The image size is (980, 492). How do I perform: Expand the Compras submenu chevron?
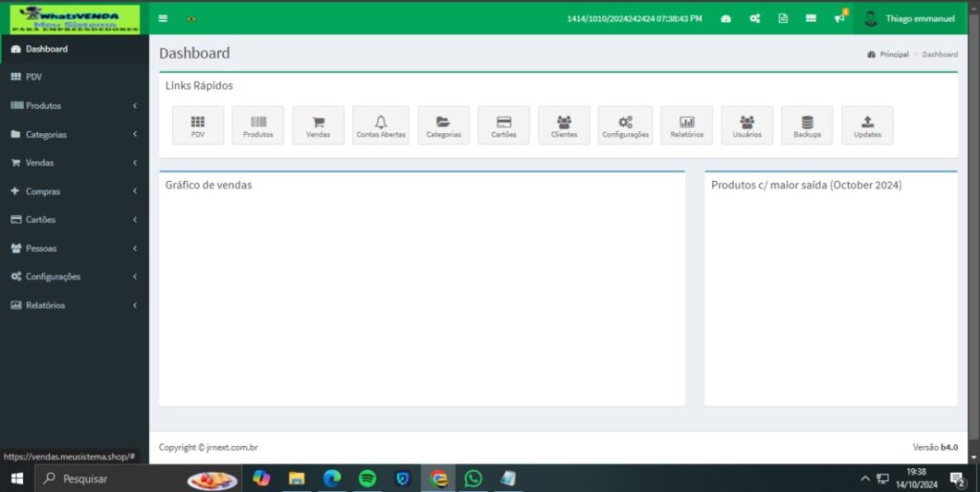click(x=135, y=191)
